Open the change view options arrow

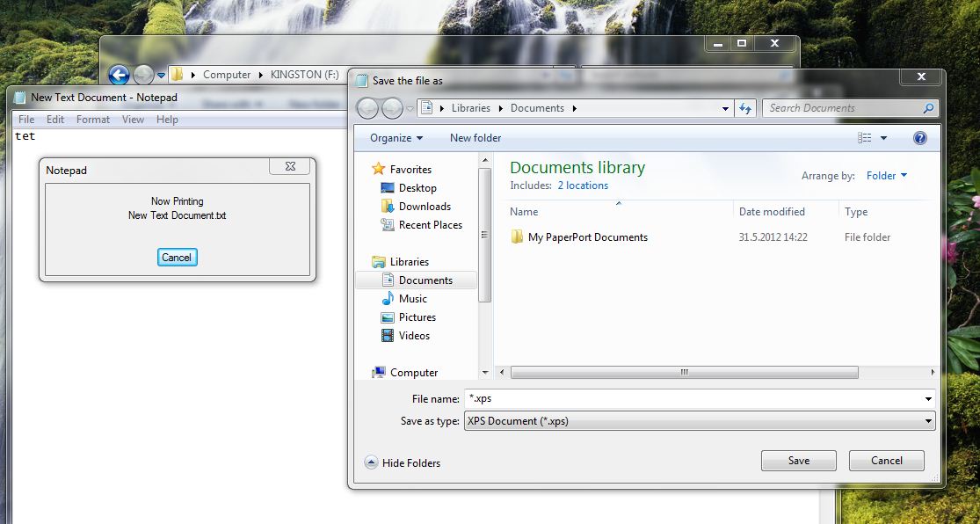coord(883,138)
